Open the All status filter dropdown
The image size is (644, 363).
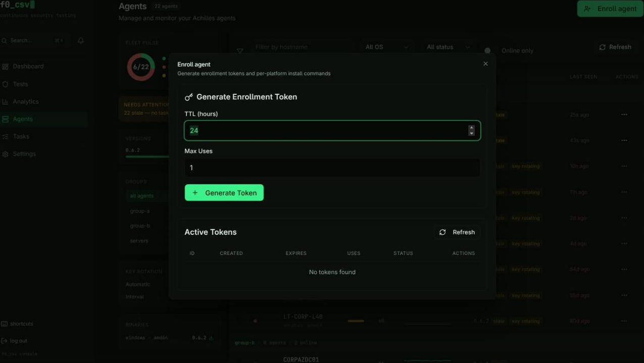point(448,47)
